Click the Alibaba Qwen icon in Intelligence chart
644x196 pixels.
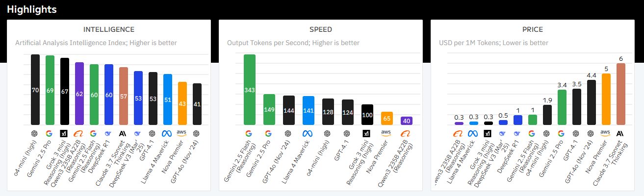79,133
